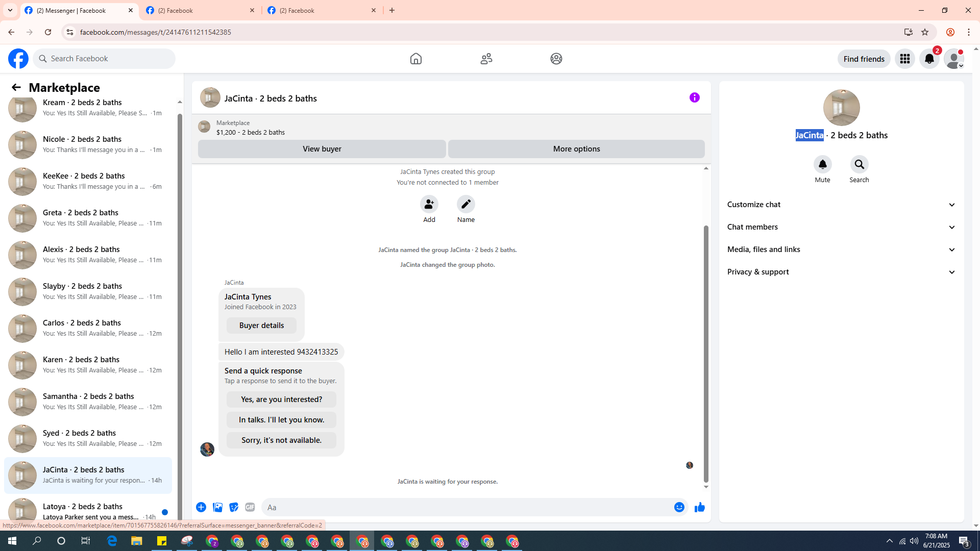Send a thumbs up like

(x=699, y=507)
